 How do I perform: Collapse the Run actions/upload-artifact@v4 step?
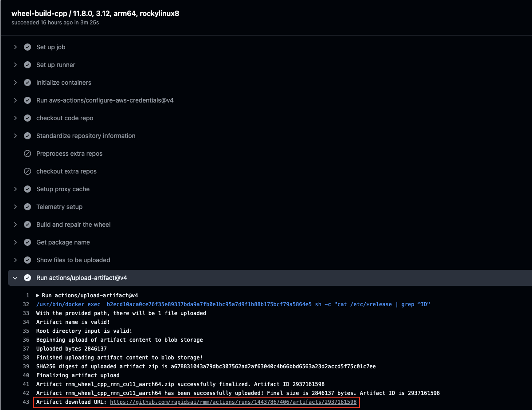15,278
